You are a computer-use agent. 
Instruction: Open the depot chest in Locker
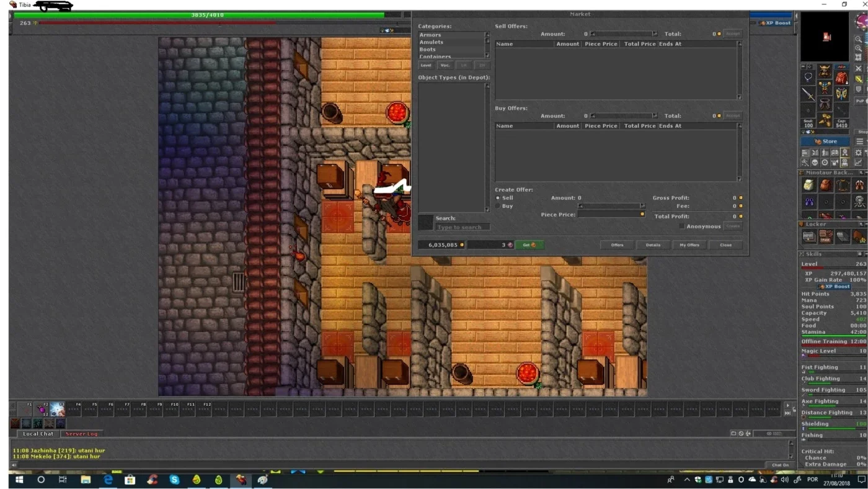pyautogui.click(x=809, y=236)
